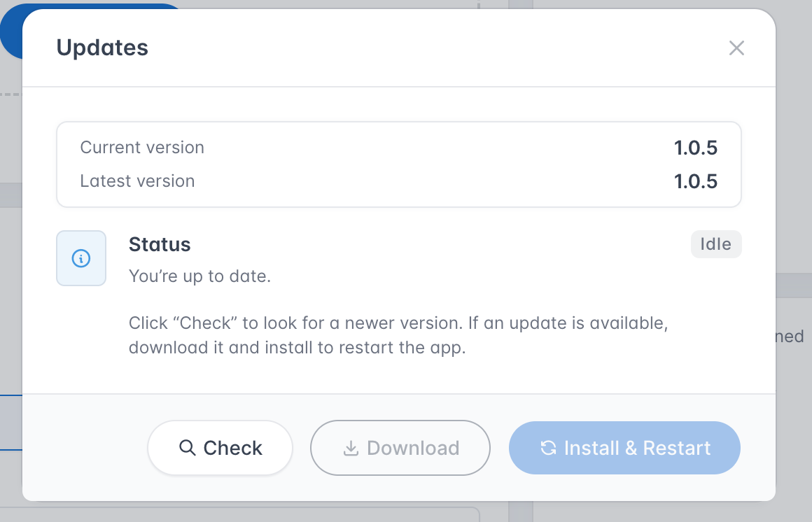Click the Updates dialog title
The height and width of the screenshot is (522, 812).
pos(102,48)
